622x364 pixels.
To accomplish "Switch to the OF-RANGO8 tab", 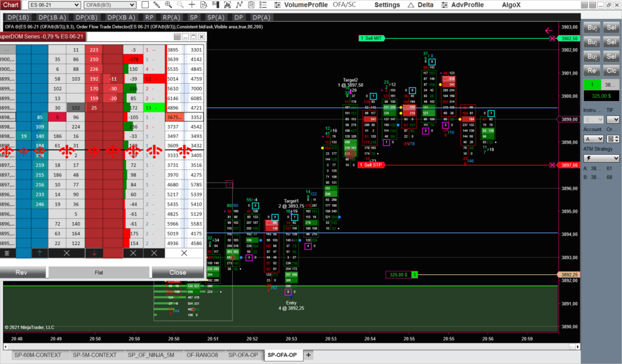I will click(x=202, y=355).
